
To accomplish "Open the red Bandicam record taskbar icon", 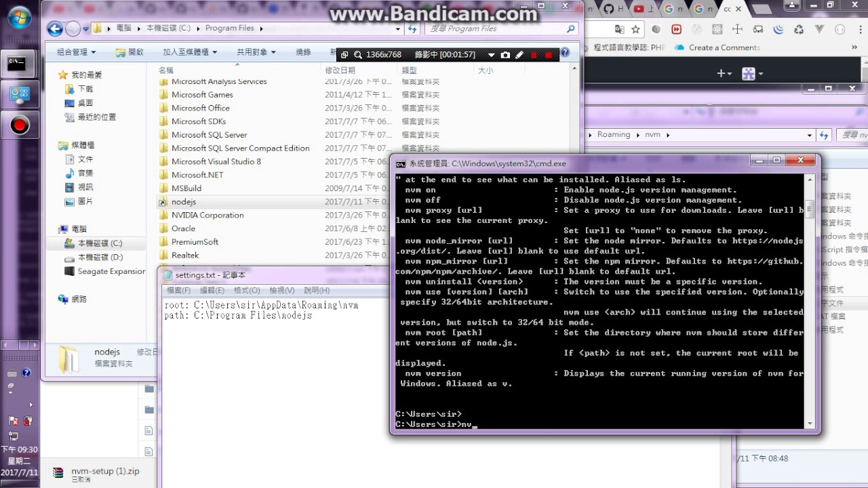I will point(19,125).
